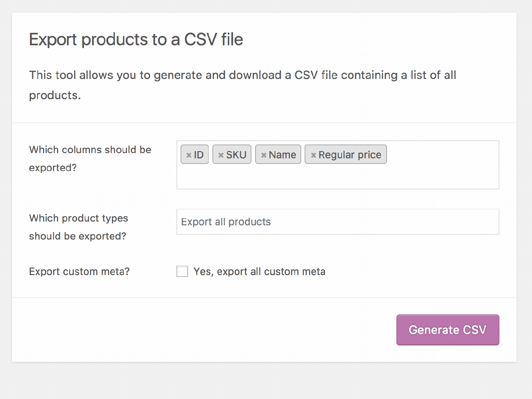
Task: Click the 'Export custom meta?' label
Action: click(x=79, y=271)
